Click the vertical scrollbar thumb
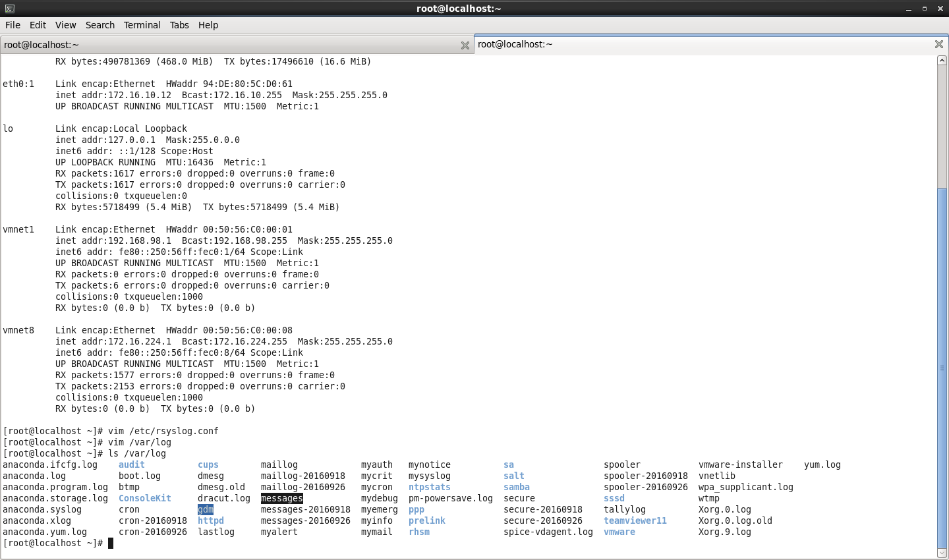Viewport: 949px width, 560px height. (x=942, y=368)
